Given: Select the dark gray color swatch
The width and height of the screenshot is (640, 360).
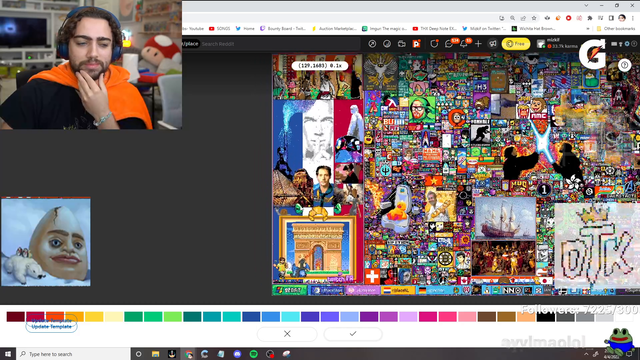Looking at the screenshot, I should click(x=565, y=316).
